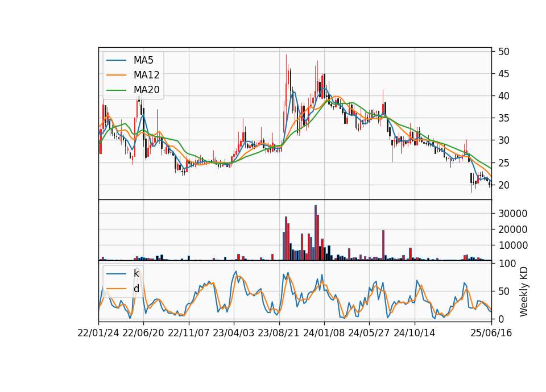Screen dimensions: 546x392
Task: Click the price axis value 35
Action: click(503, 118)
